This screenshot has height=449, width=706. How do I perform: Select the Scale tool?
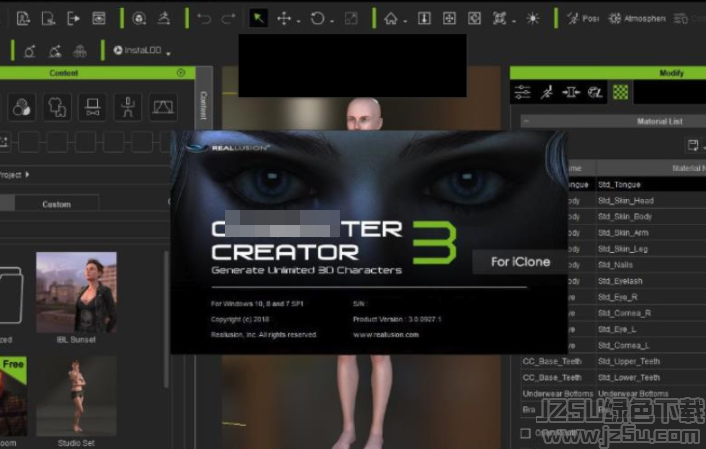tap(351, 18)
